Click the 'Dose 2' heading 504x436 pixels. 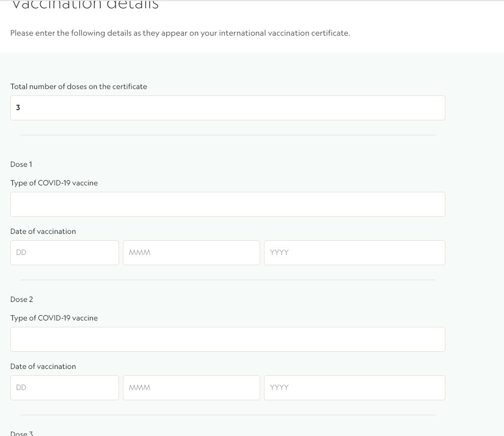click(22, 299)
